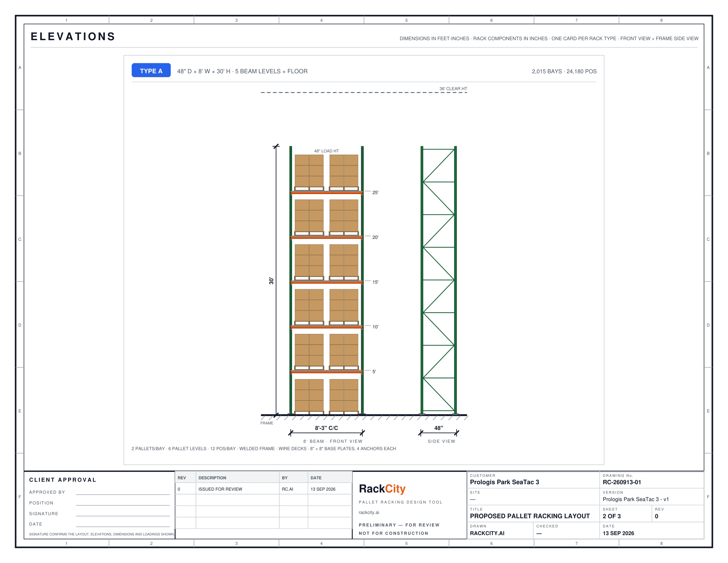The image size is (728, 563).
Task: Click the FRAME label near floor line
Action: [x=267, y=423]
